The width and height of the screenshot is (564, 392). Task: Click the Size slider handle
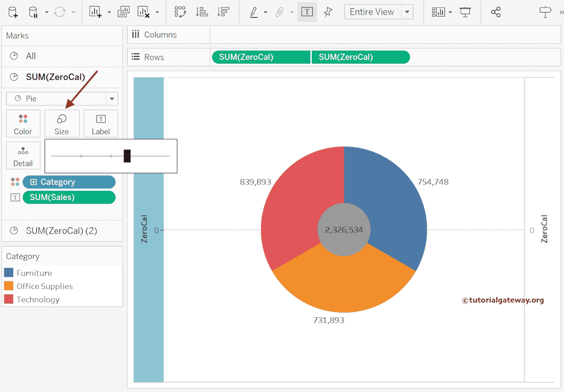[x=127, y=156]
